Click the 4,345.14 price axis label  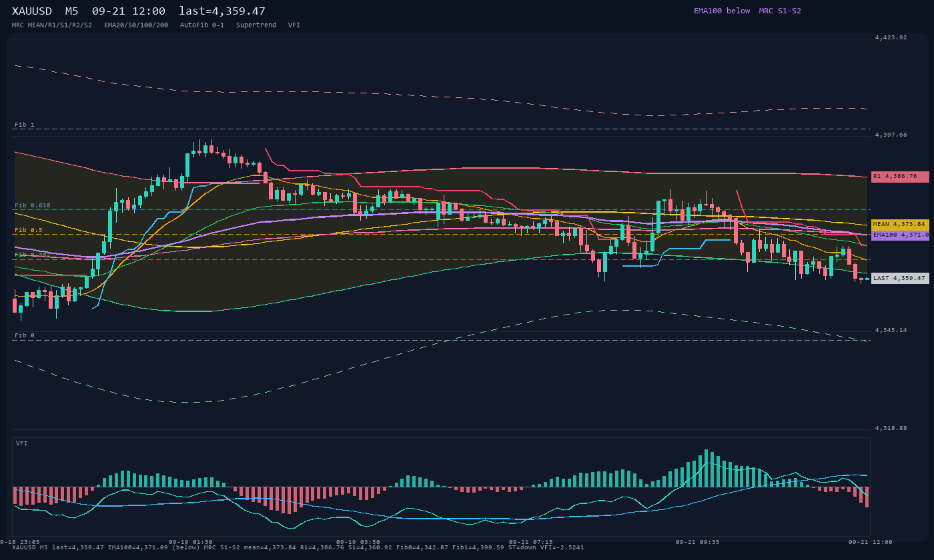[891, 331]
